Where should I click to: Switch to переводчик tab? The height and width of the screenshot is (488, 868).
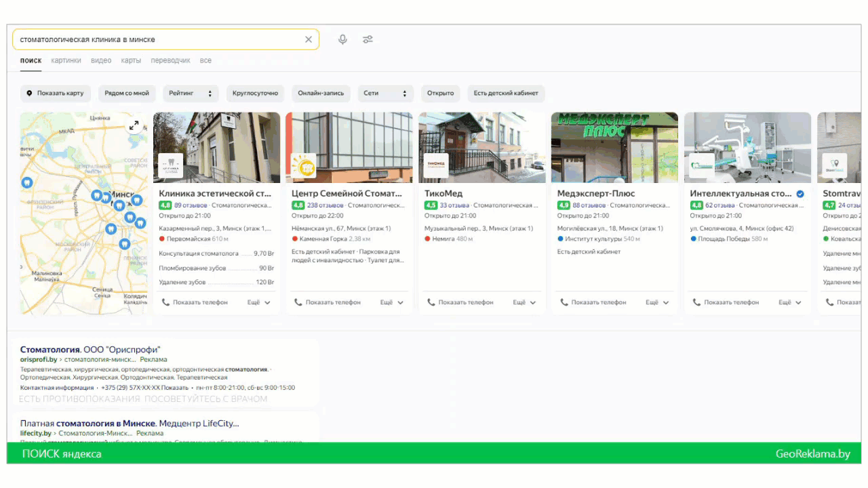click(170, 60)
